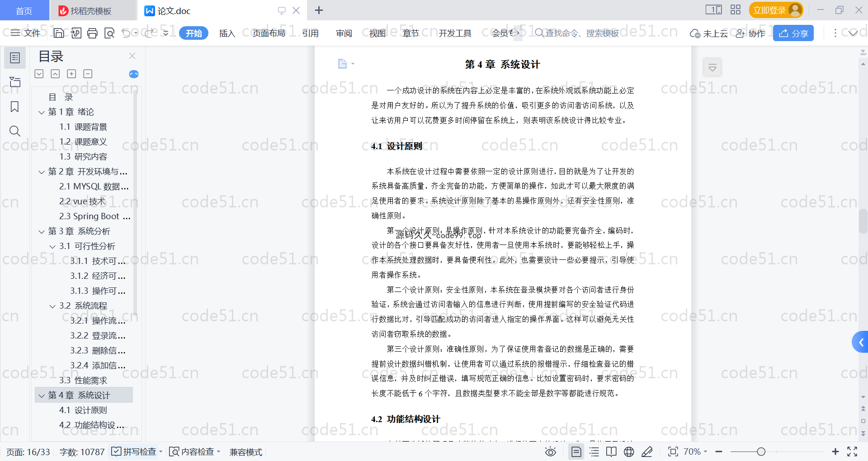Click the collapse button at document top right
Screen dimensions: 868x461
pos(712,68)
